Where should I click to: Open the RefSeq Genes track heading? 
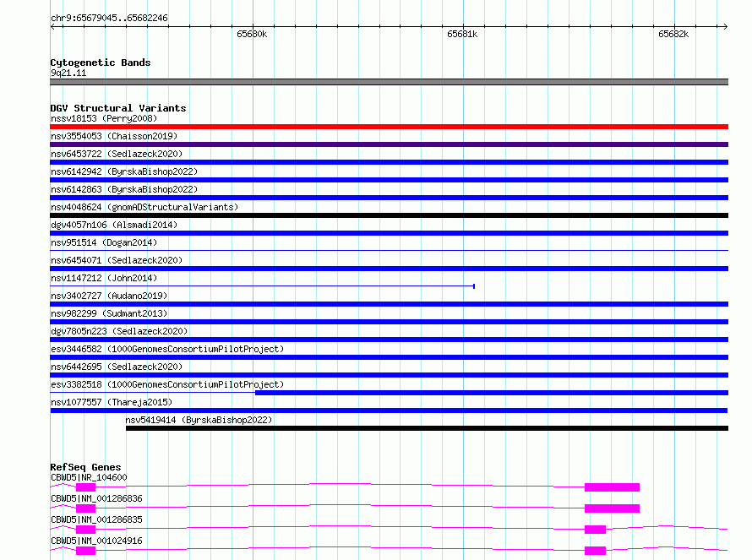click(x=85, y=467)
